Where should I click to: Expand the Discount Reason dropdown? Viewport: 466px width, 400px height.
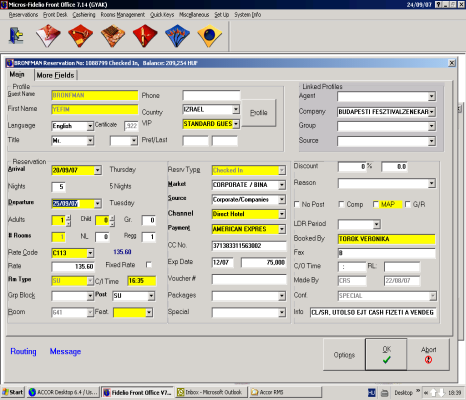(x=432, y=183)
